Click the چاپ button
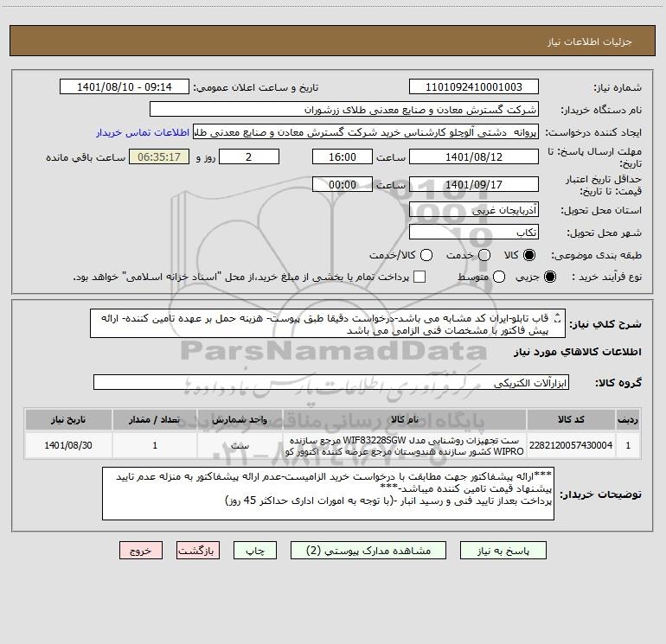 tap(255, 551)
